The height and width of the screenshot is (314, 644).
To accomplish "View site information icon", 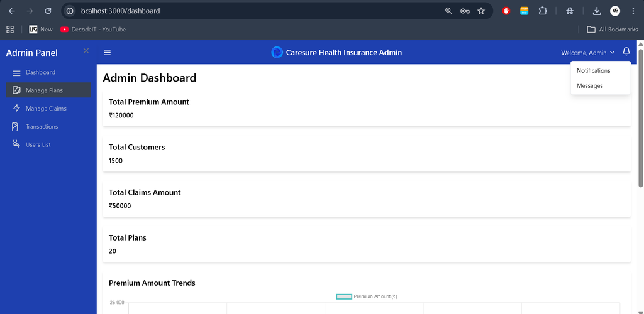I will pos(70,11).
